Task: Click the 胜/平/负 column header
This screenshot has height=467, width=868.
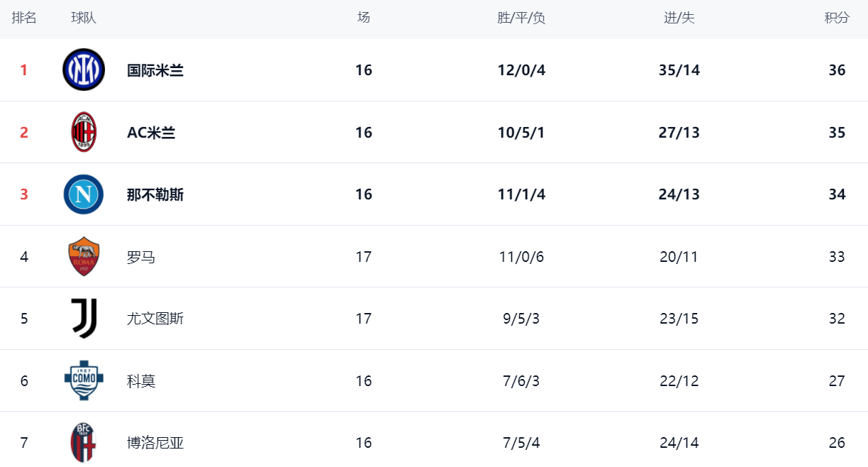Action: coord(521,18)
